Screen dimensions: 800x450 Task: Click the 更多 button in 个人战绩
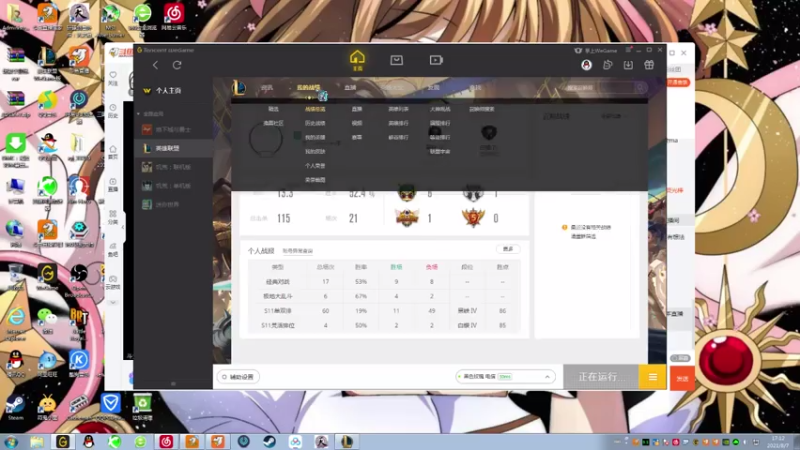point(508,249)
